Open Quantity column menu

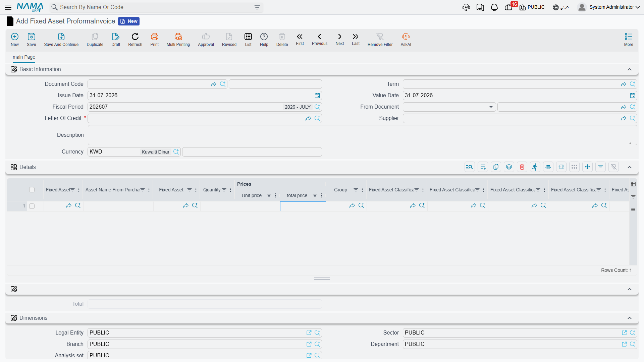(x=230, y=190)
